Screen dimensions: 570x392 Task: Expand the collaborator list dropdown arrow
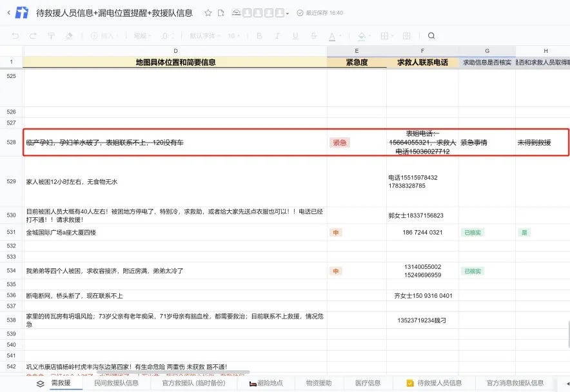coord(288,14)
